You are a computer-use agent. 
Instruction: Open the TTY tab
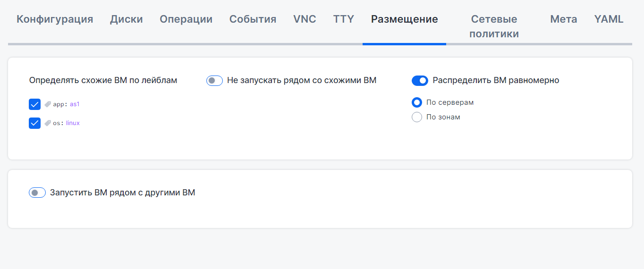[x=344, y=19]
